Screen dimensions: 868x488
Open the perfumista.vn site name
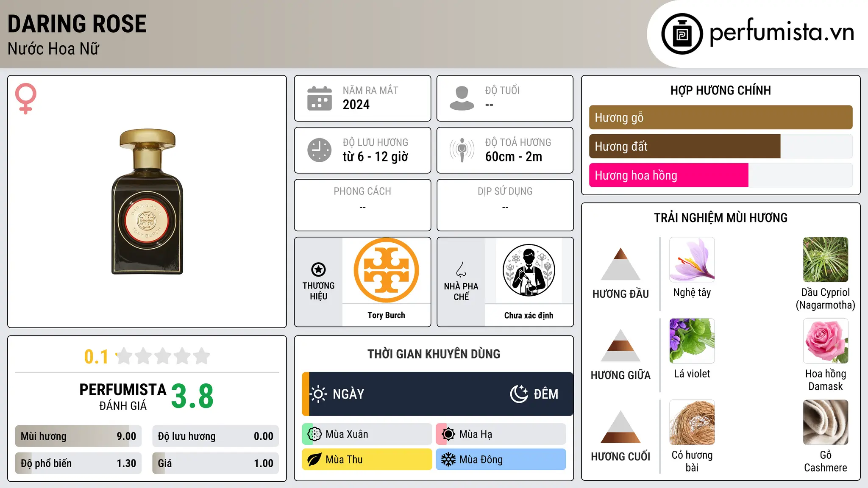782,33
